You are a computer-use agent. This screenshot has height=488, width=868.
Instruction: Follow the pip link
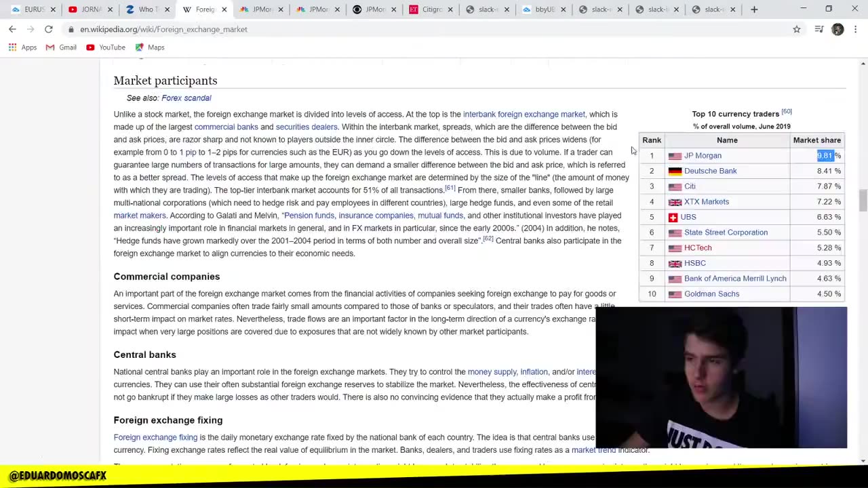coord(191,152)
